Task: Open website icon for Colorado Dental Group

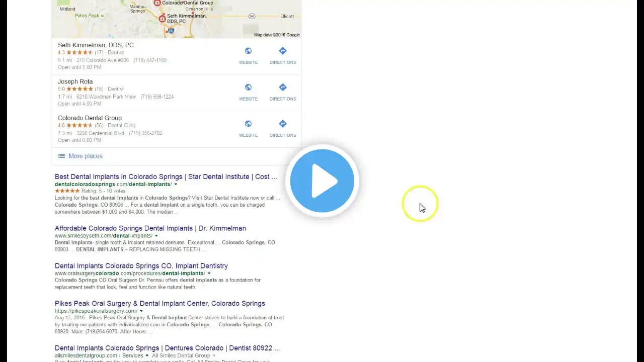Action: pos(248,124)
